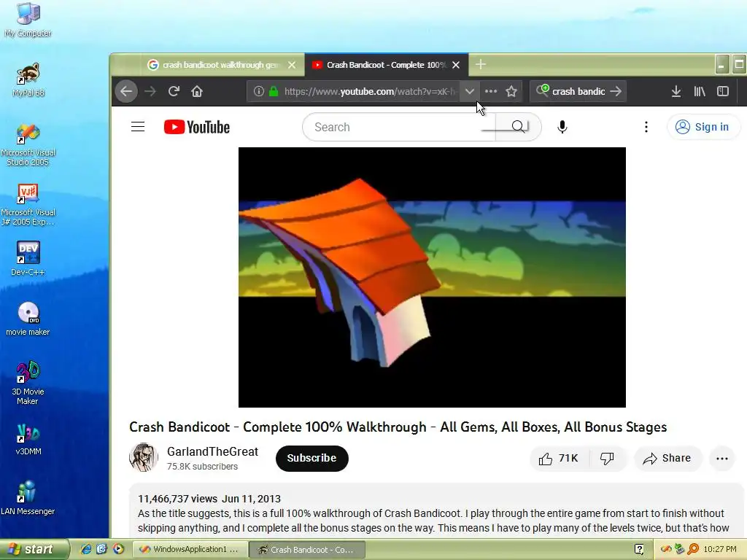Reload the current page
Viewport: 747px width, 560px height.
[x=174, y=91]
